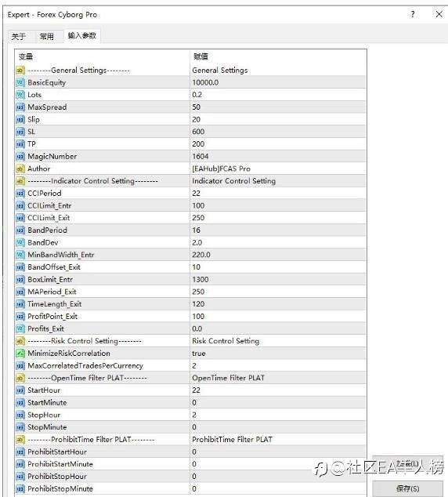Viewport: 448px width, 497px height.
Task: Click the double-type icon beside BandDev
Action: (20, 243)
